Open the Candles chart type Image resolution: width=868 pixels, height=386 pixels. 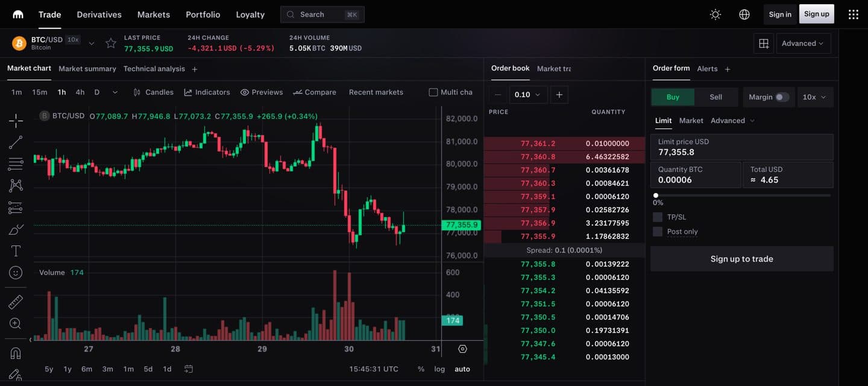pos(153,92)
